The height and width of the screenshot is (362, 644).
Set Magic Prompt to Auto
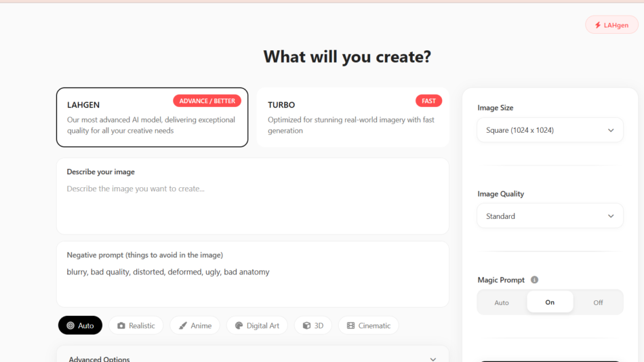502,302
